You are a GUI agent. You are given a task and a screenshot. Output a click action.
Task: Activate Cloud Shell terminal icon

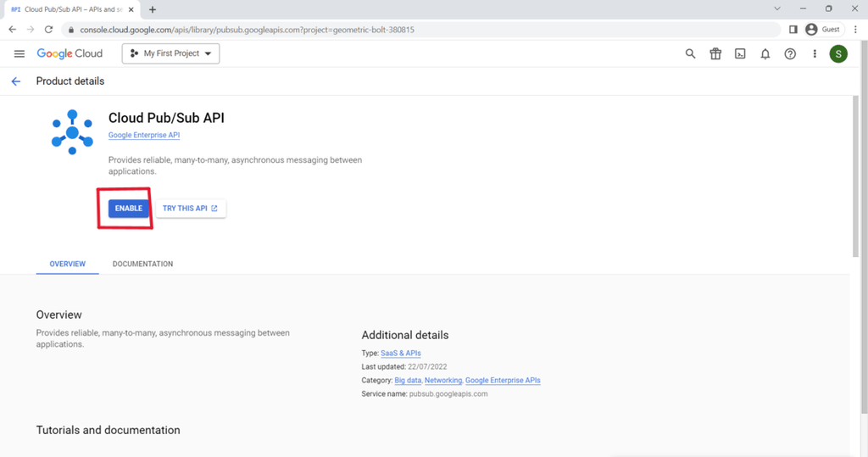click(740, 53)
